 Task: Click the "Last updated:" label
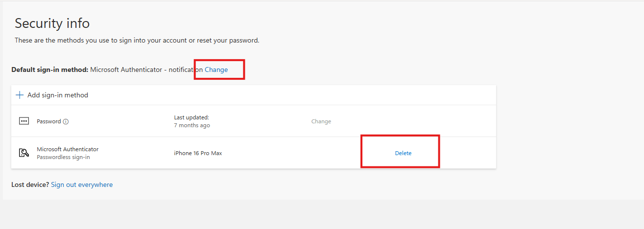191,117
